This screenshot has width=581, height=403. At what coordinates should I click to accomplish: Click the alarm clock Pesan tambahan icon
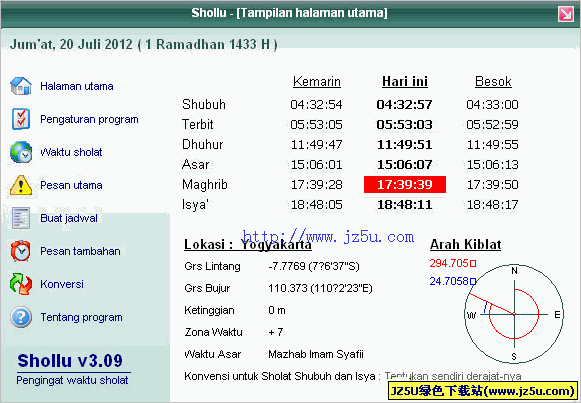(21, 251)
